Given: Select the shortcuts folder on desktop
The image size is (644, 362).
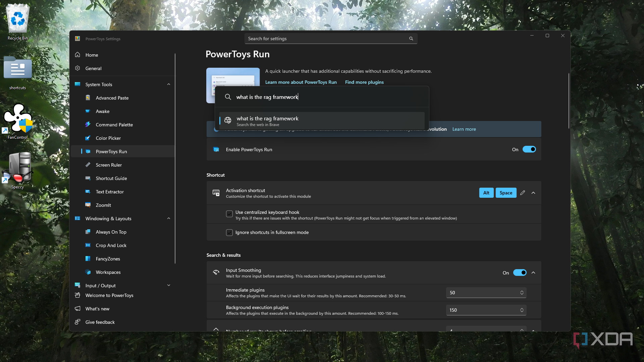Looking at the screenshot, I should coord(18,73).
